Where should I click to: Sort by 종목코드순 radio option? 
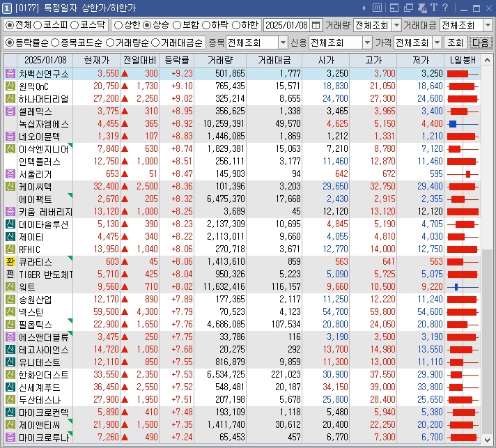pos(55,43)
